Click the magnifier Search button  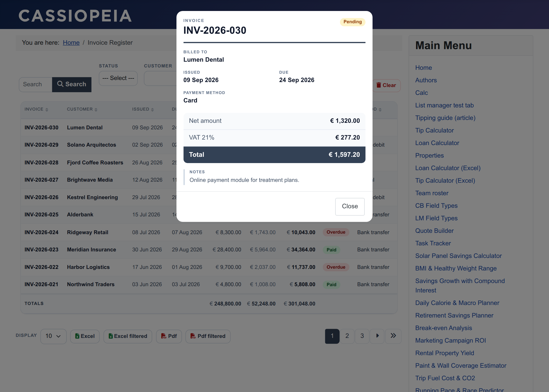coord(72,84)
